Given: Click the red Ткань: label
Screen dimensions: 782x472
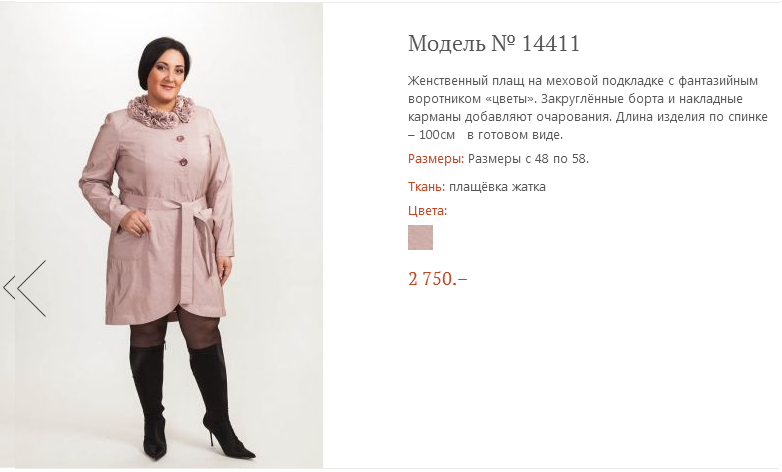Looking at the screenshot, I should (x=426, y=187).
